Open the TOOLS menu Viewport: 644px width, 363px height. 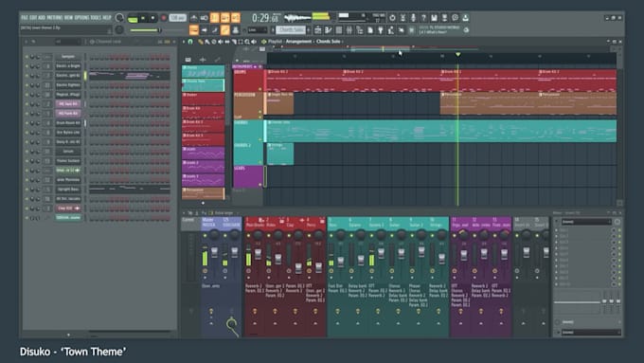click(96, 18)
